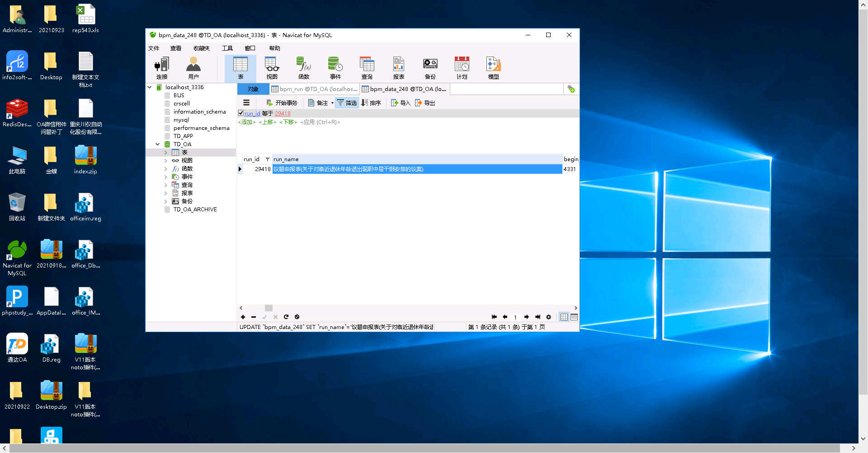Expand the 报表 tree node
Image resolution: width=868 pixels, height=453 pixels.
[x=166, y=193]
